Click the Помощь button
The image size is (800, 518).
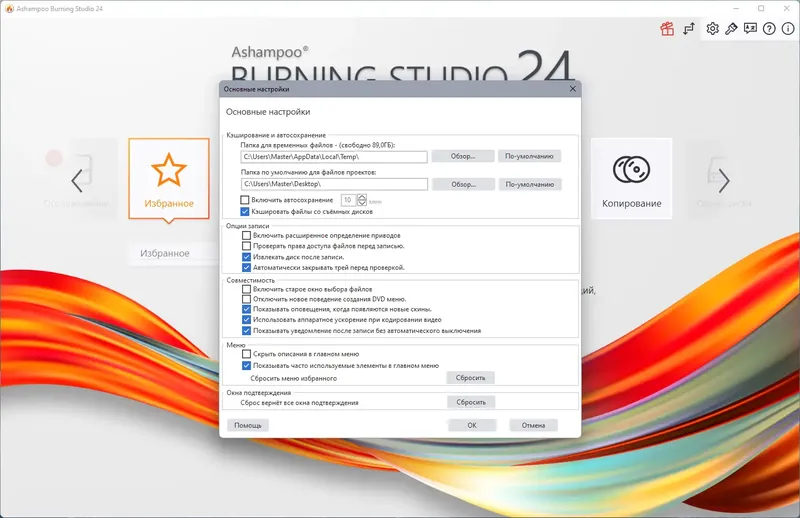coord(248,425)
